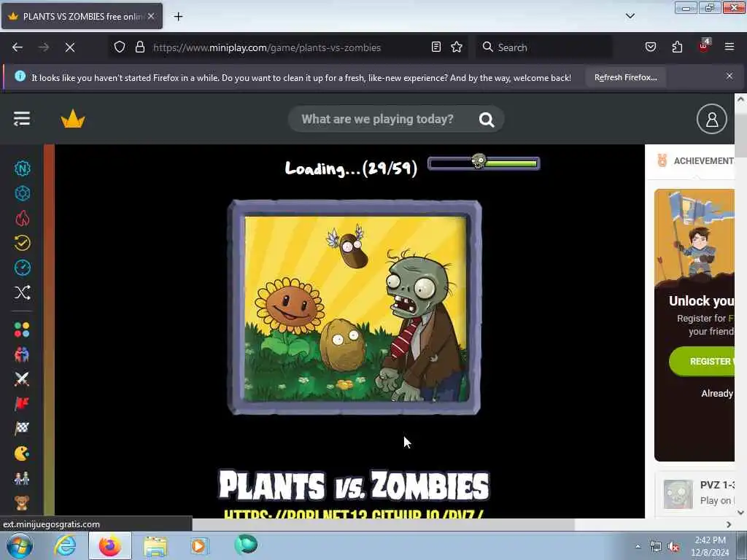Click the muted volume tray icon
747x560 pixels.
tap(673, 547)
